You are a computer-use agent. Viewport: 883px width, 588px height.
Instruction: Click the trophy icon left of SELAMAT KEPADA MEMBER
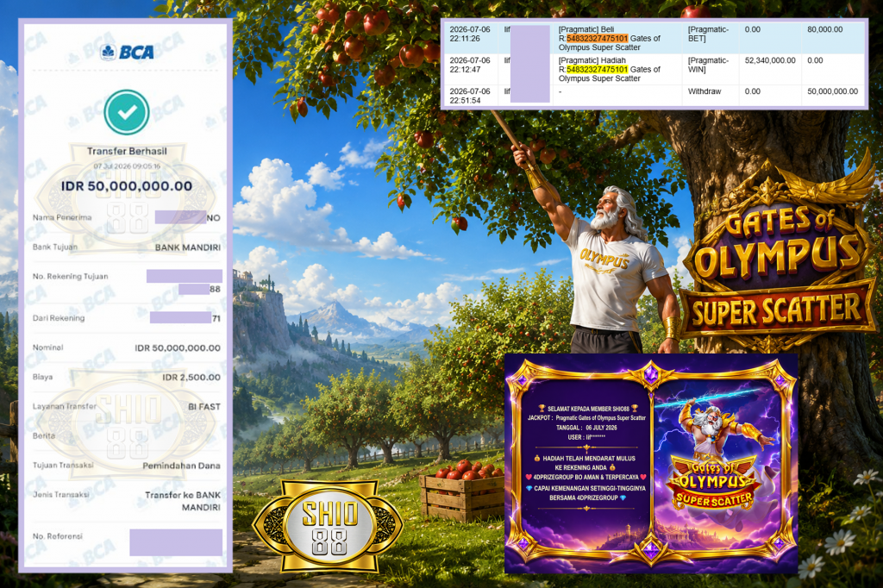coord(542,409)
